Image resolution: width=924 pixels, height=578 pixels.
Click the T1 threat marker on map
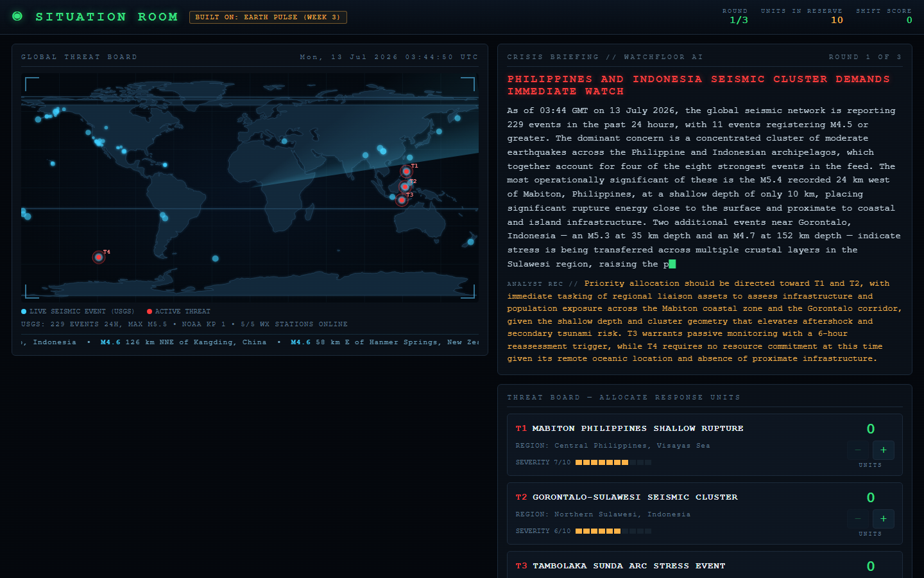coord(406,171)
